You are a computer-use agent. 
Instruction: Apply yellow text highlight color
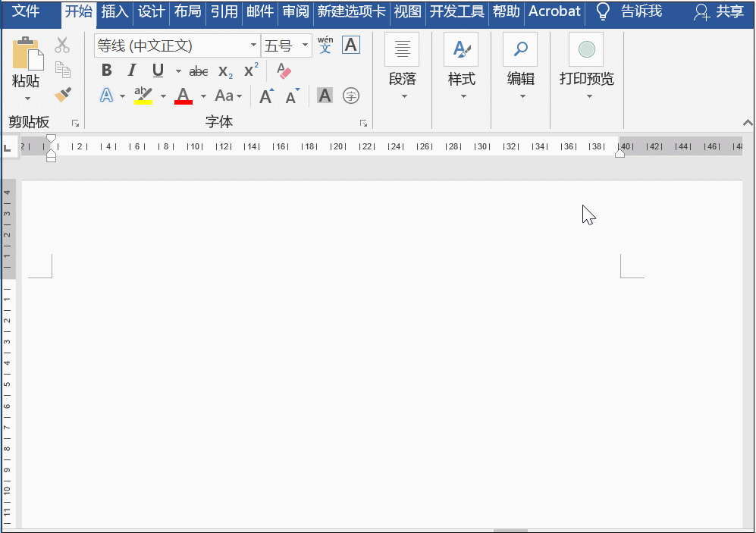(142, 96)
